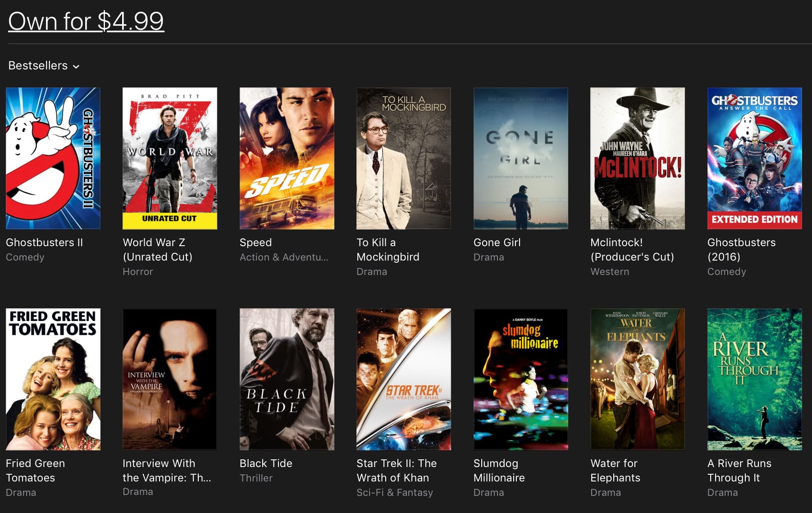Click the 'Ghostbusters II' title text

(x=45, y=243)
